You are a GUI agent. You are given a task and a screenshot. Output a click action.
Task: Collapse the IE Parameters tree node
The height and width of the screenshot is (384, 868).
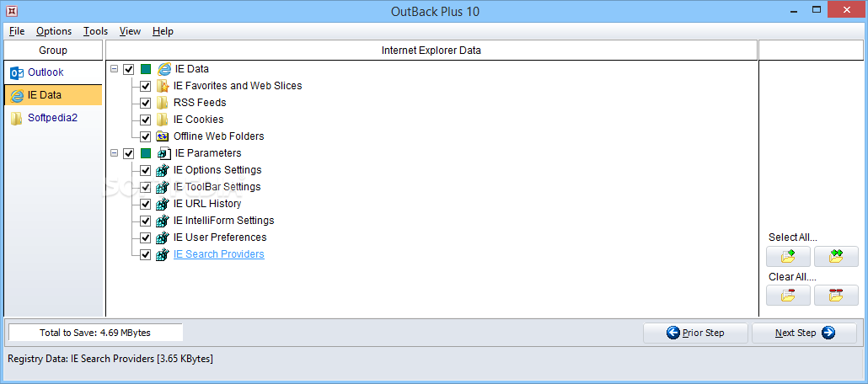pos(114,153)
